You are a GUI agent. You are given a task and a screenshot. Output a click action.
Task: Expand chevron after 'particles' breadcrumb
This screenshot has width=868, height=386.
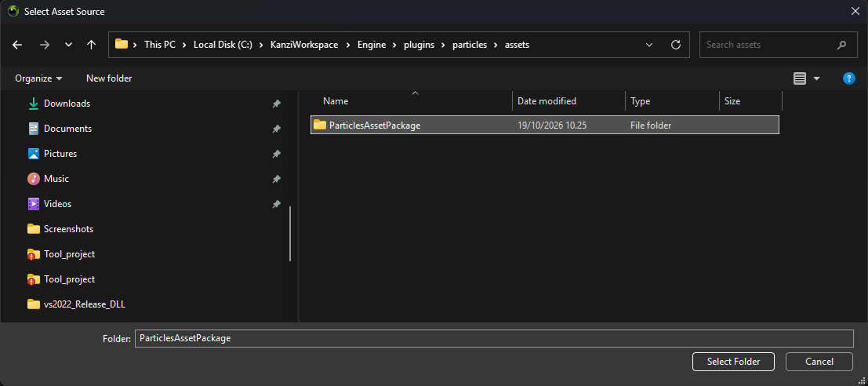click(496, 45)
